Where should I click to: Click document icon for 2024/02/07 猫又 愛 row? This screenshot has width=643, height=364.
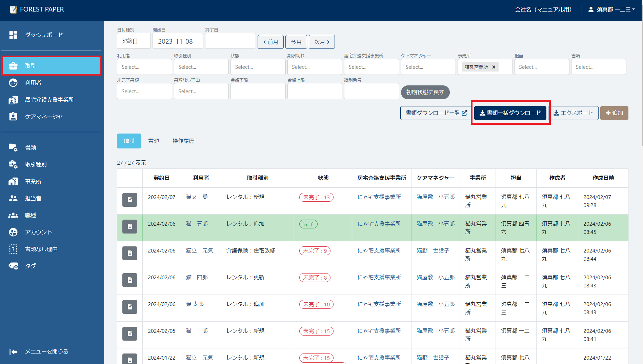(x=129, y=200)
